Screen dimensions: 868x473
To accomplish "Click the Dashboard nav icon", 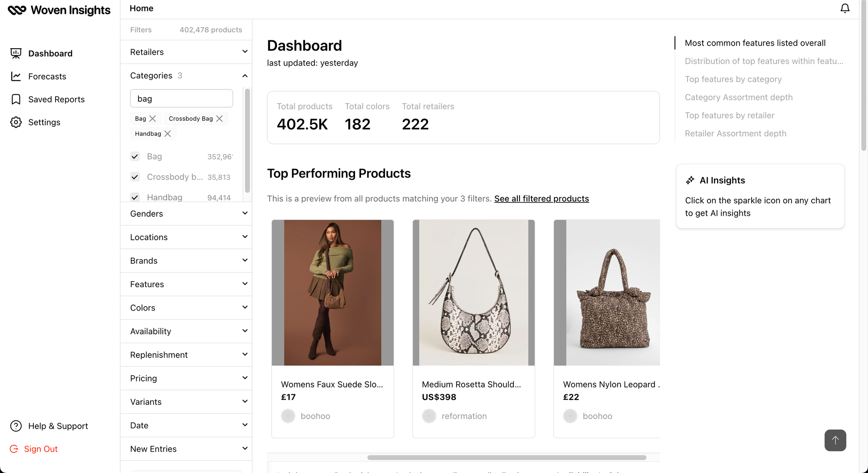I will pyautogui.click(x=16, y=53).
